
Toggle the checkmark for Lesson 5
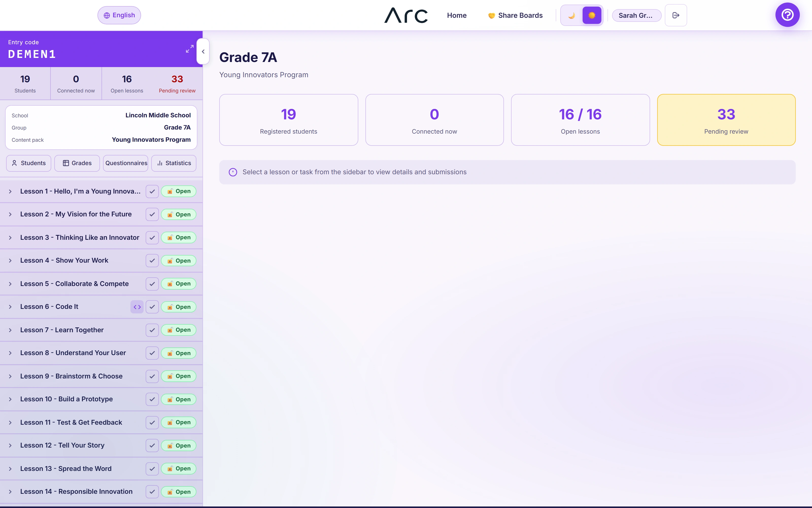point(152,283)
